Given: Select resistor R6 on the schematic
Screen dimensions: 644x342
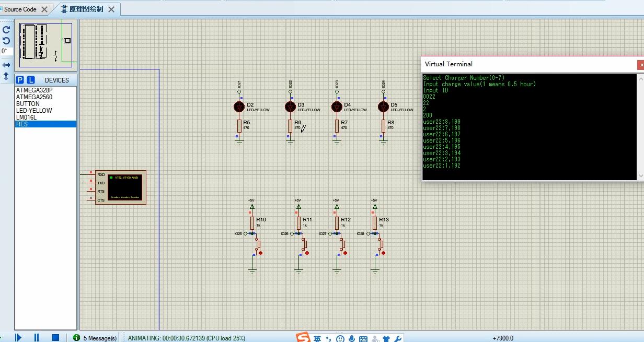Looking at the screenshot, I should pos(290,125).
